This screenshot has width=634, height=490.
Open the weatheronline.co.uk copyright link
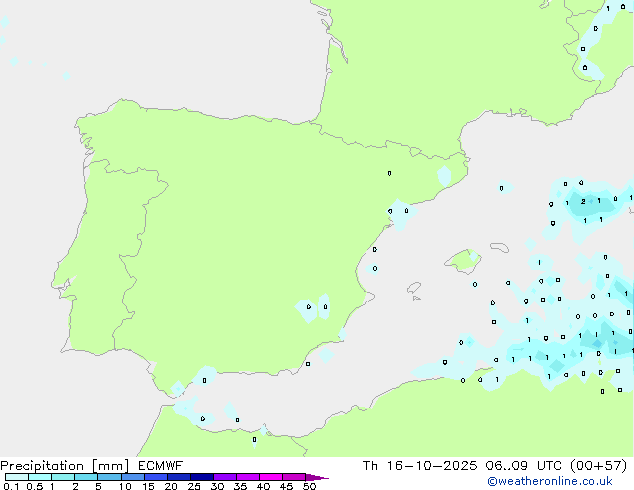pyautogui.click(x=550, y=481)
